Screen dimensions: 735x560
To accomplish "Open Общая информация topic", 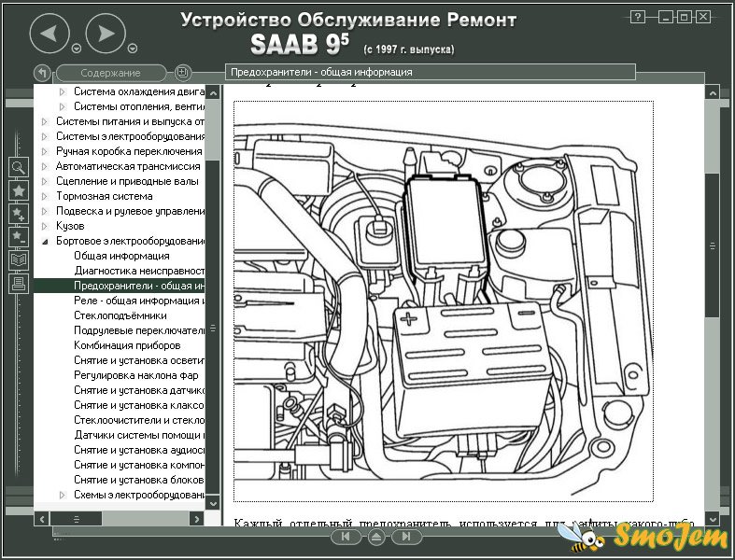I will 121,256.
